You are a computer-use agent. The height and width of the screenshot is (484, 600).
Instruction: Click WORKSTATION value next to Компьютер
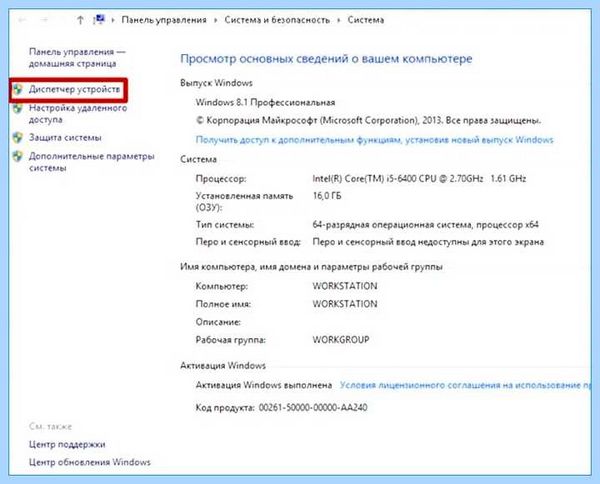pos(345,286)
